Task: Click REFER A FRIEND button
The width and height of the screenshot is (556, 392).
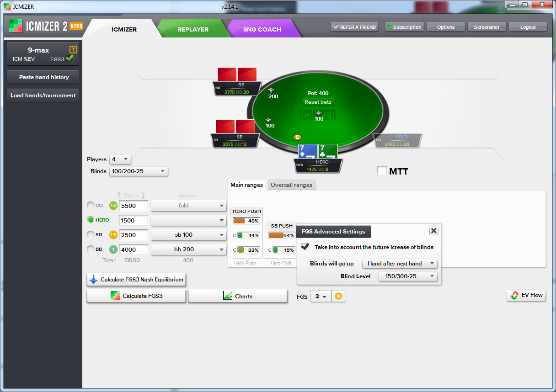Action: pyautogui.click(x=354, y=27)
